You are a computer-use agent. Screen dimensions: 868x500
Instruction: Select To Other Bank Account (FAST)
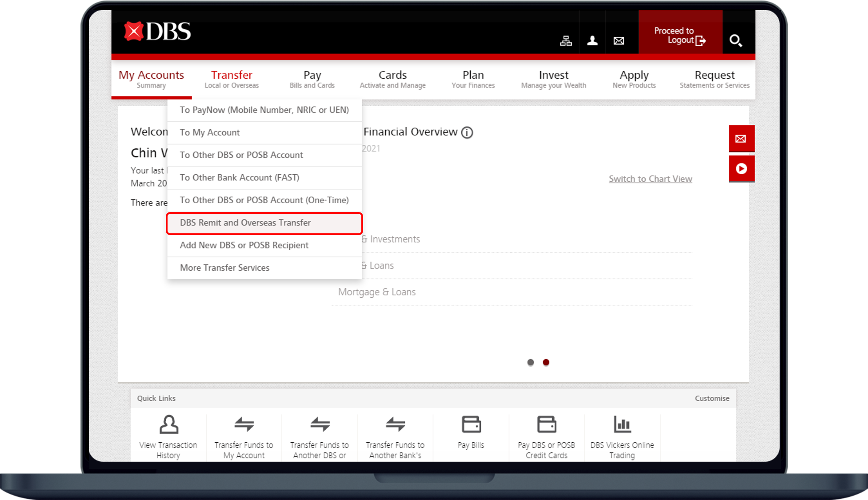pos(264,178)
